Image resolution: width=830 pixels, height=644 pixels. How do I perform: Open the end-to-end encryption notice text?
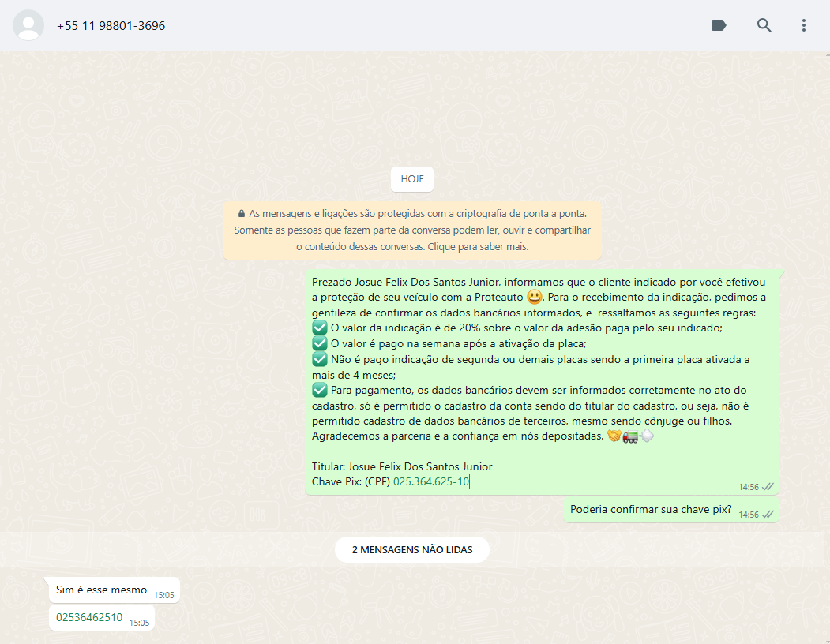[x=412, y=230]
